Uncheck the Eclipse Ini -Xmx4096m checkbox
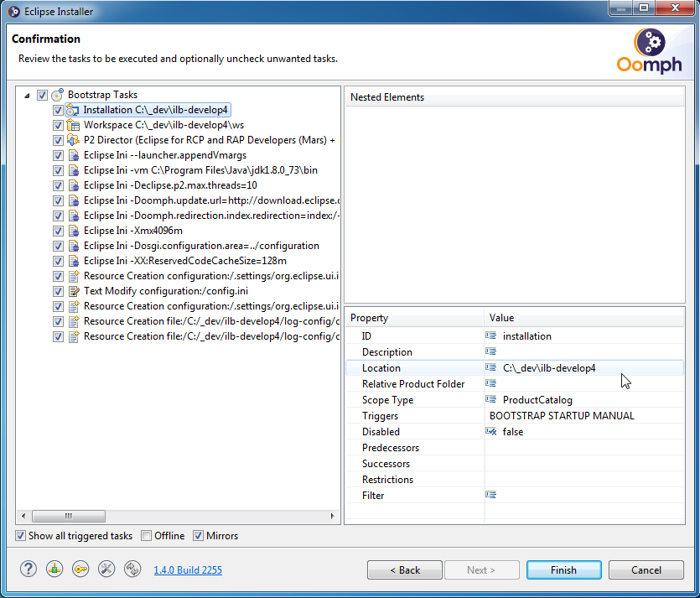 (58, 231)
